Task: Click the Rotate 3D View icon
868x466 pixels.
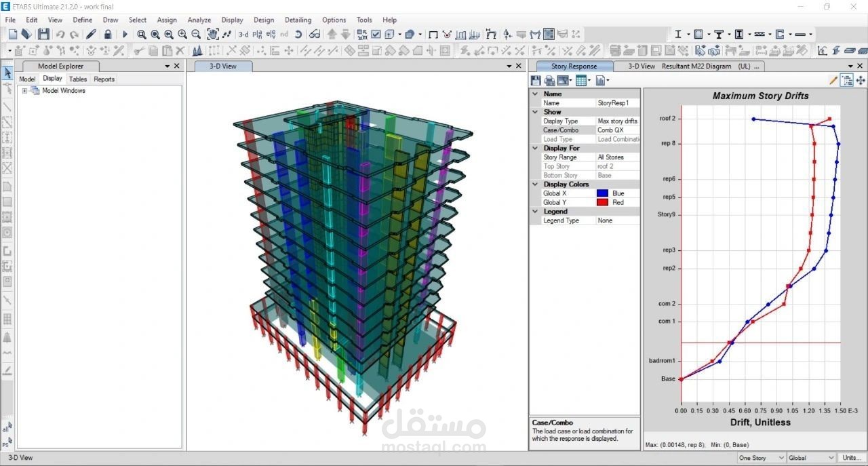Action: pyautogui.click(x=298, y=34)
